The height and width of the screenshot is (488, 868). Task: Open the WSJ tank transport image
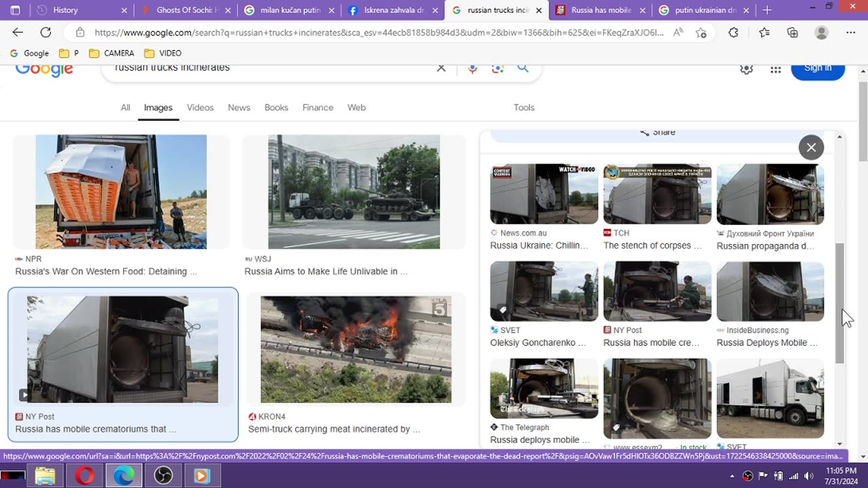point(354,192)
